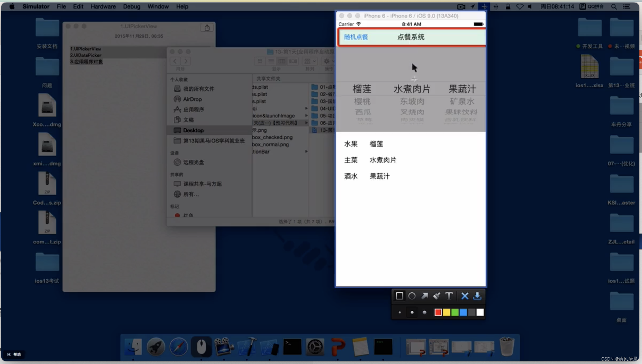Open Safari from the Dock
Image resolution: width=642 pixels, height=364 pixels.
point(178,346)
